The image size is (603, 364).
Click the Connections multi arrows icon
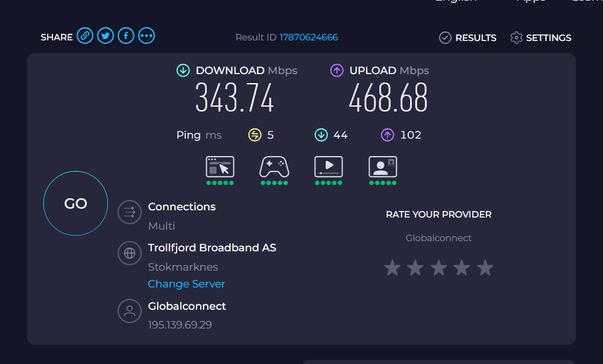click(129, 212)
